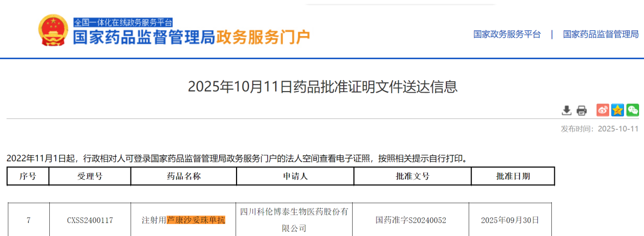The width and height of the screenshot is (644, 236).
Task: Click the highlighted 芦康沙妥珠单抗 drug name
Action: pos(196,220)
